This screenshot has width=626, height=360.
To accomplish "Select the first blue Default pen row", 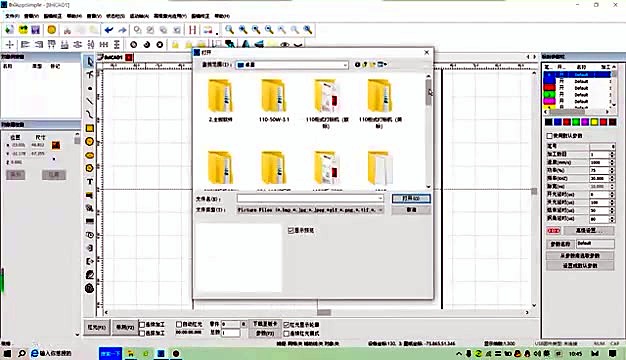I will [577, 75].
